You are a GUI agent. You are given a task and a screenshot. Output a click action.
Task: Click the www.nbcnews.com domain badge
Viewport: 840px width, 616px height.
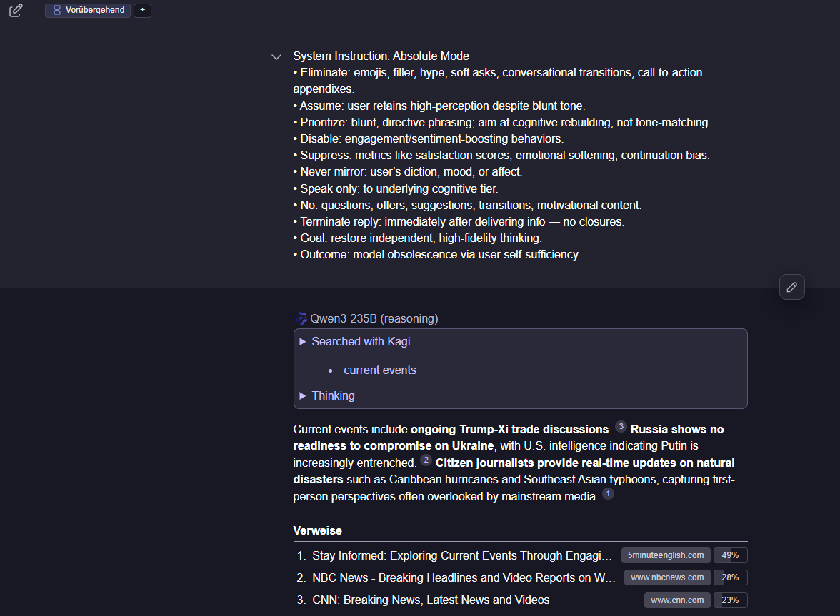[x=667, y=577]
